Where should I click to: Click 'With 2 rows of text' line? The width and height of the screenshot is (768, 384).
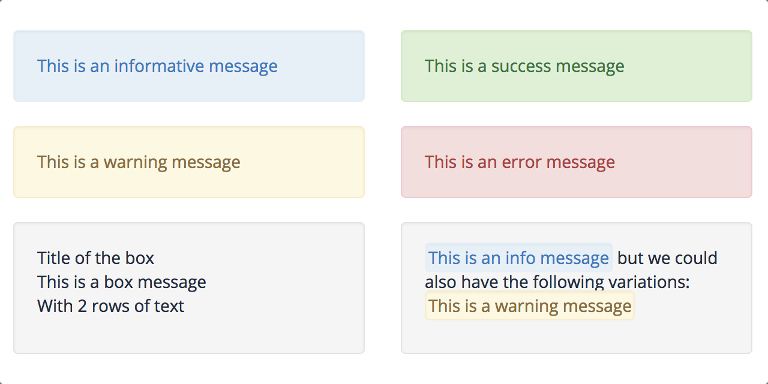click(111, 306)
